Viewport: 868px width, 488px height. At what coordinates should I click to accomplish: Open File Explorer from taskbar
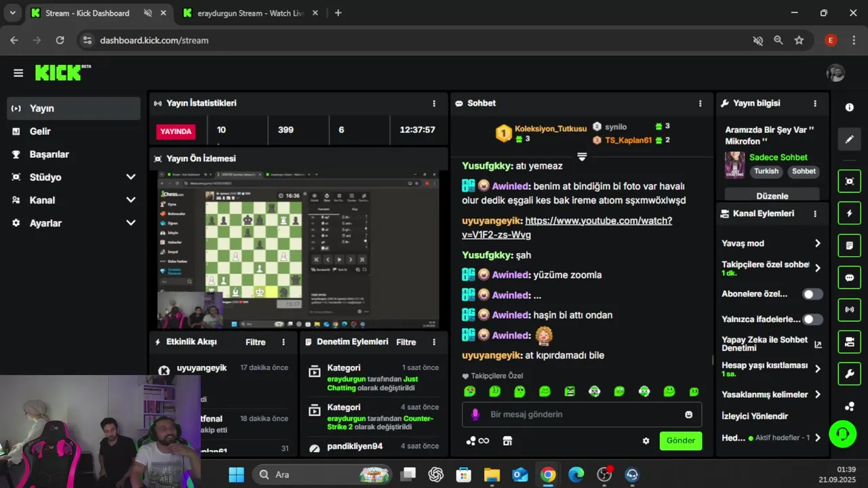coord(492,474)
